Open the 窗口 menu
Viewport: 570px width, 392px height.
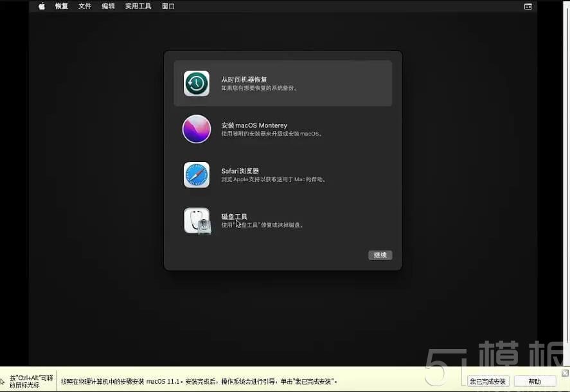(168, 6)
